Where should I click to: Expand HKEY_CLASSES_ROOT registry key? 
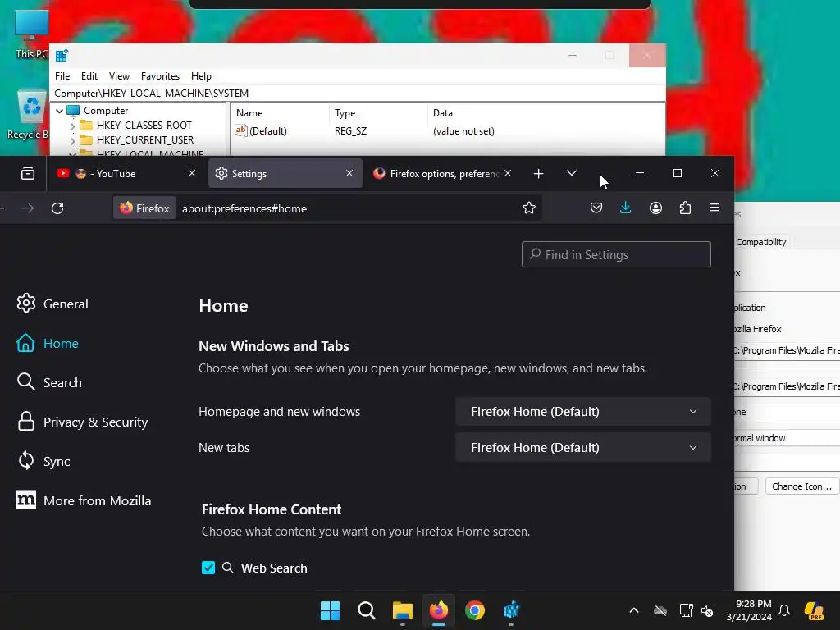click(x=72, y=126)
